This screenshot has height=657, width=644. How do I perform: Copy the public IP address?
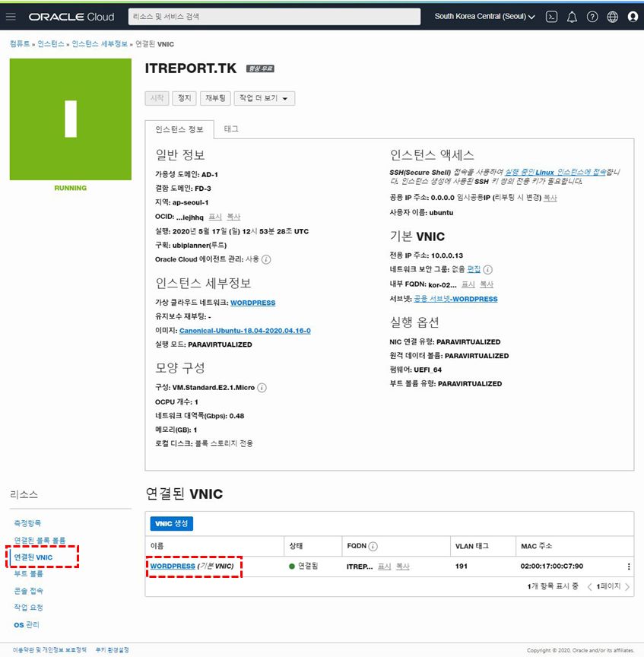(x=550, y=198)
